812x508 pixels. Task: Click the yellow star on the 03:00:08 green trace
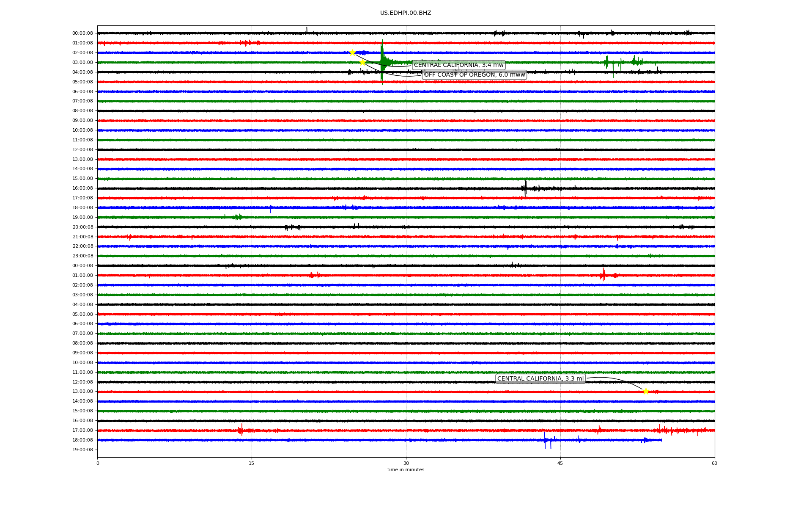(362, 62)
